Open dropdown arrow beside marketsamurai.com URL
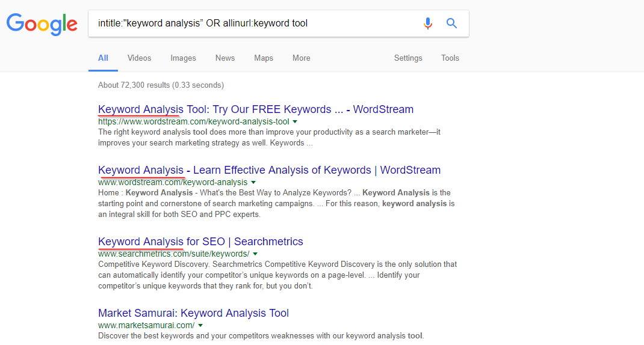This screenshot has width=644, height=345. pos(200,325)
